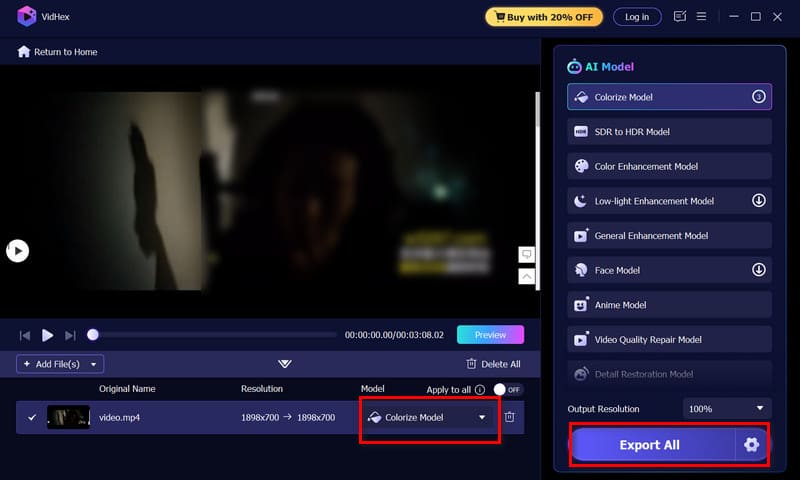Screen dimensions: 800x480
Task: Toggle the Apply to all switch
Action: pyautogui.click(x=509, y=389)
